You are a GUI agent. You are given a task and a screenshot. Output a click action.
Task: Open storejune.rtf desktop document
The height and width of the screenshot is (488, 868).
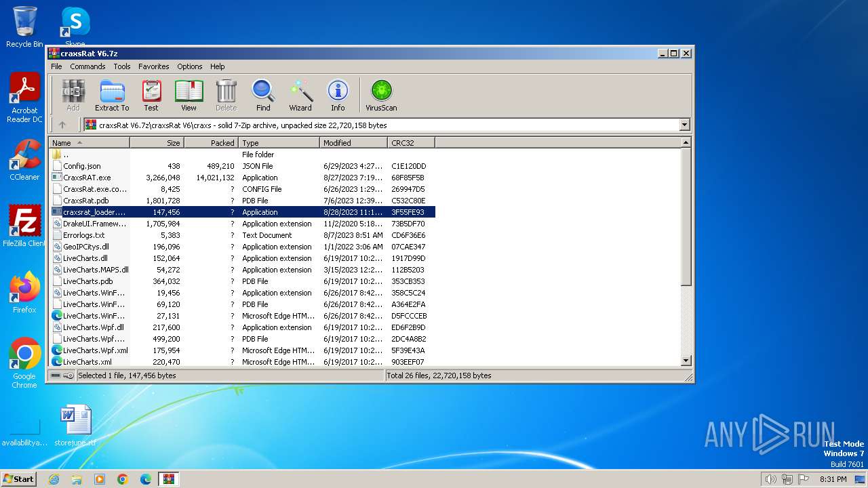(x=75, y=426)
